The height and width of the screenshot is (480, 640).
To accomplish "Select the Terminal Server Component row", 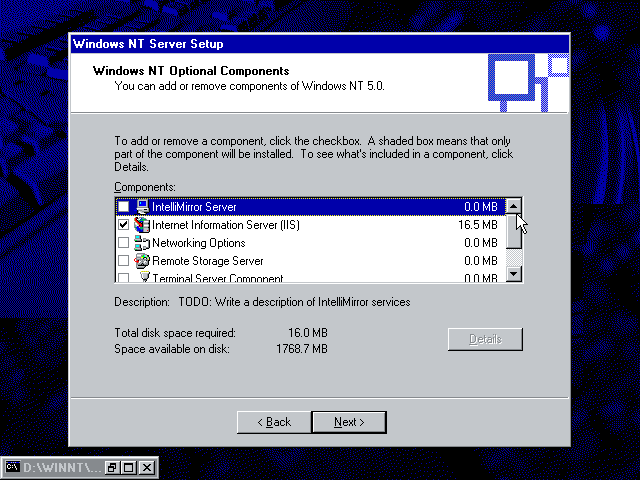I will pyautogui.click(x=311, y=277).
